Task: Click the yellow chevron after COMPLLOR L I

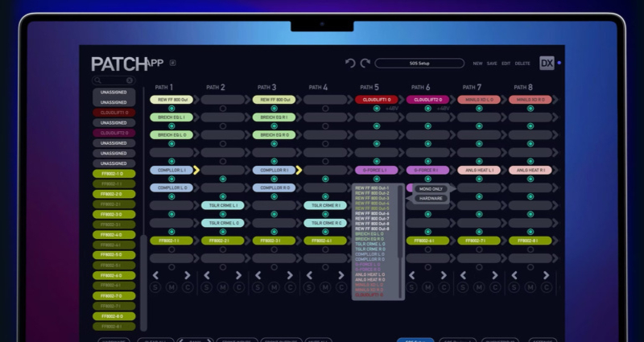Action: click(196, 170)
